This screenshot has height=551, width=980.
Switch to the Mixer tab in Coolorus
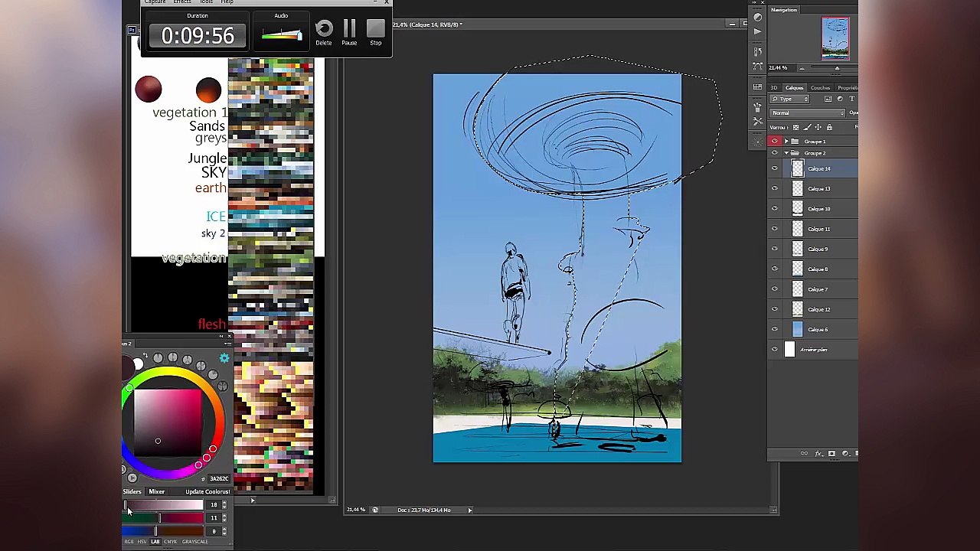pyautogui.click(x=156, y=492)
